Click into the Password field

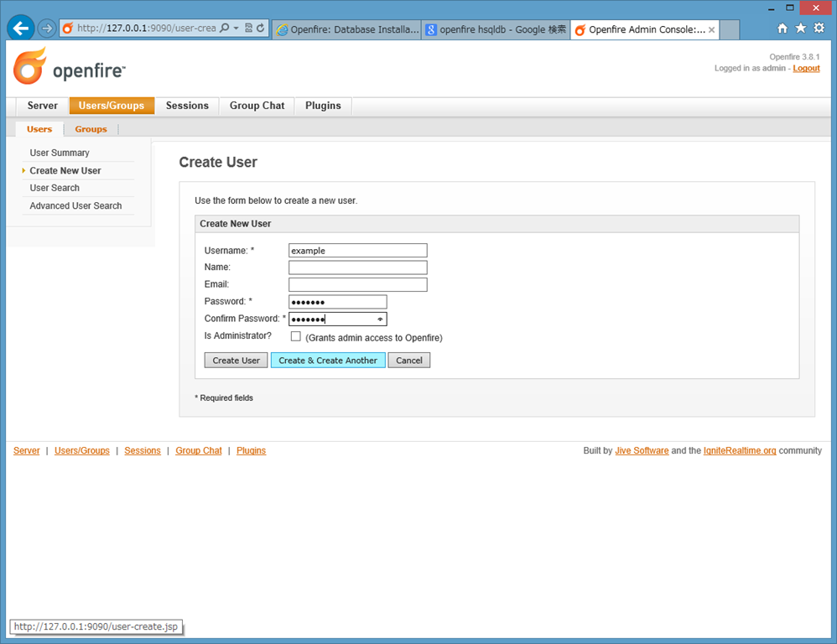click(x=337, y=302)
